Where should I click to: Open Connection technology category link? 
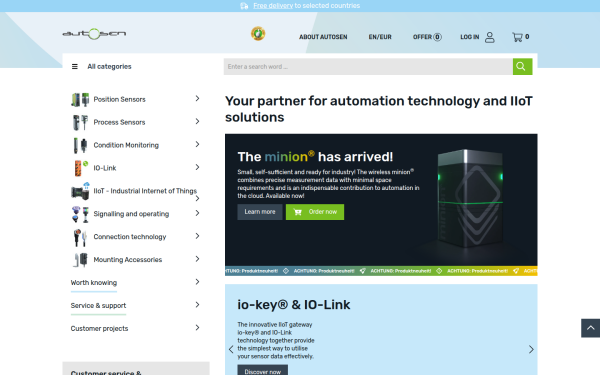pos(130,237)
